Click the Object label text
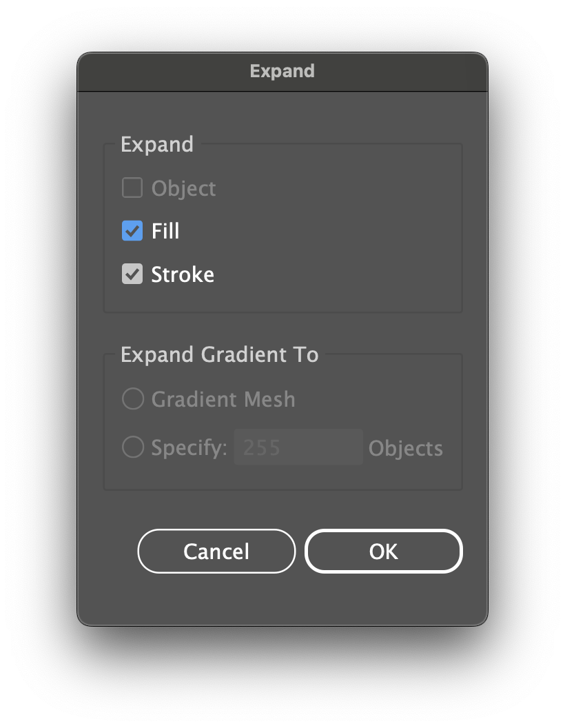Viewport: 565px width, 728px height. pyautogui.click(x=183, y=188)
